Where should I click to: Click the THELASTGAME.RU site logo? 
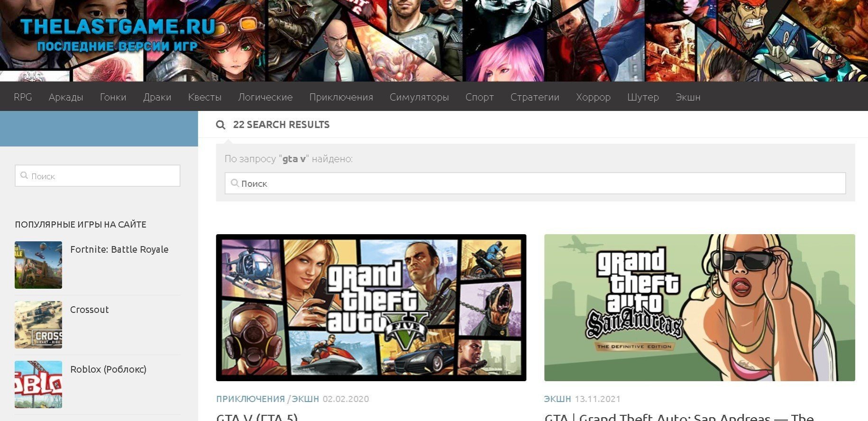pyautogui.click(x=118, y=35)
